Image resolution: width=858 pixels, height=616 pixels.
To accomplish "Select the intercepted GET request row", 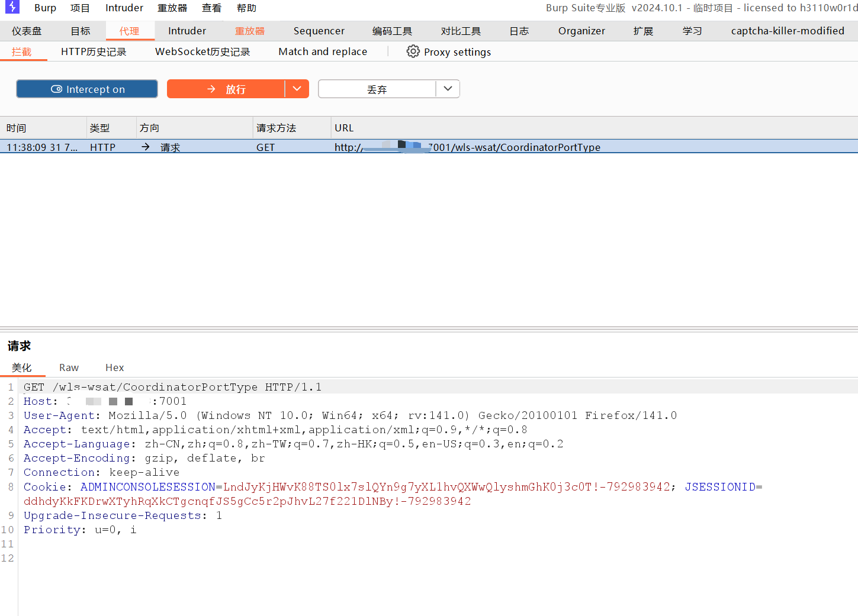I will point(429,147).
